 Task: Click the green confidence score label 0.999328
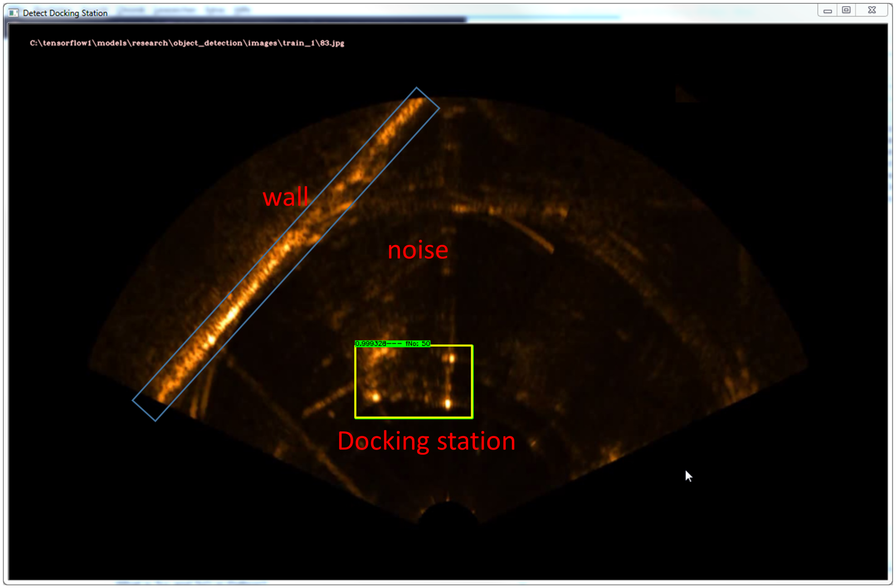coord(370,343)
